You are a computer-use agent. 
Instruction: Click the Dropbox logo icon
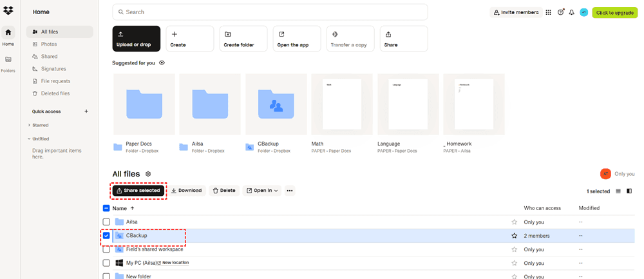[x=8, y=10]
